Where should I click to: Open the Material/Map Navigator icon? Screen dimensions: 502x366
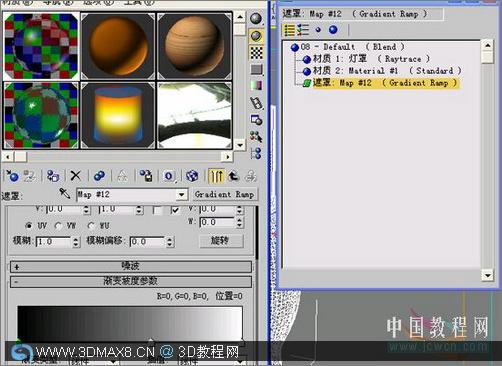pos(256,153)
